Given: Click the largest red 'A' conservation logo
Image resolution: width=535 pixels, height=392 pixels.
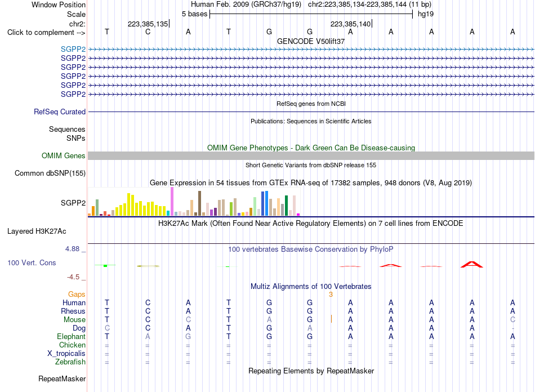Looking at the screenshot, I should click(x=472, y=264).
